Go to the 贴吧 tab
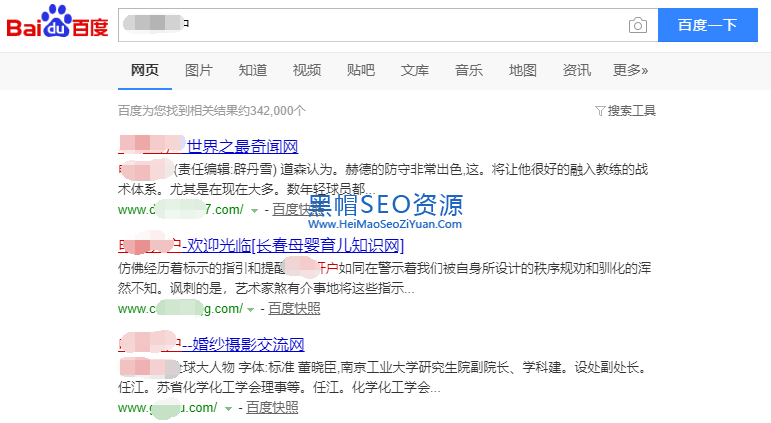This screenshot has width=771, height=423. tap(360, 70)
